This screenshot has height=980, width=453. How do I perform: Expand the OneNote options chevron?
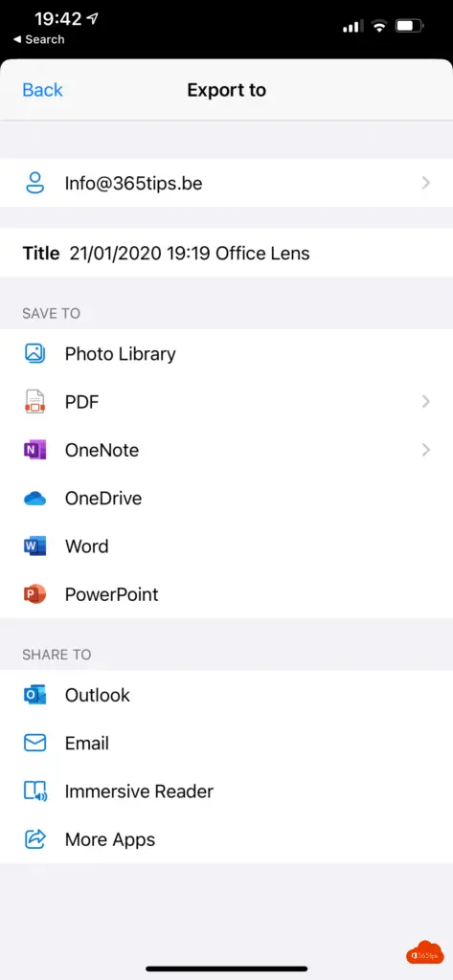tap(426, 450)
